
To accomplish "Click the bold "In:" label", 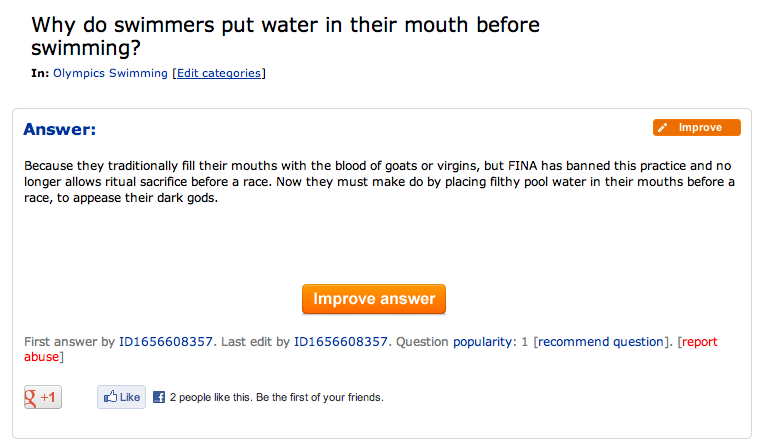I will [x=40, y=73].
